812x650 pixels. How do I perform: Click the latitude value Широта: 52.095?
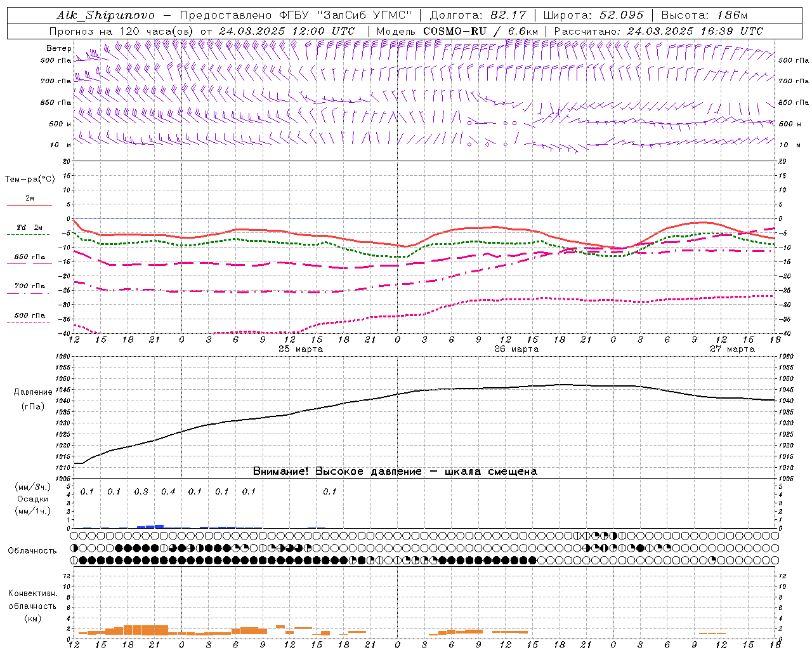pos(594,15)
